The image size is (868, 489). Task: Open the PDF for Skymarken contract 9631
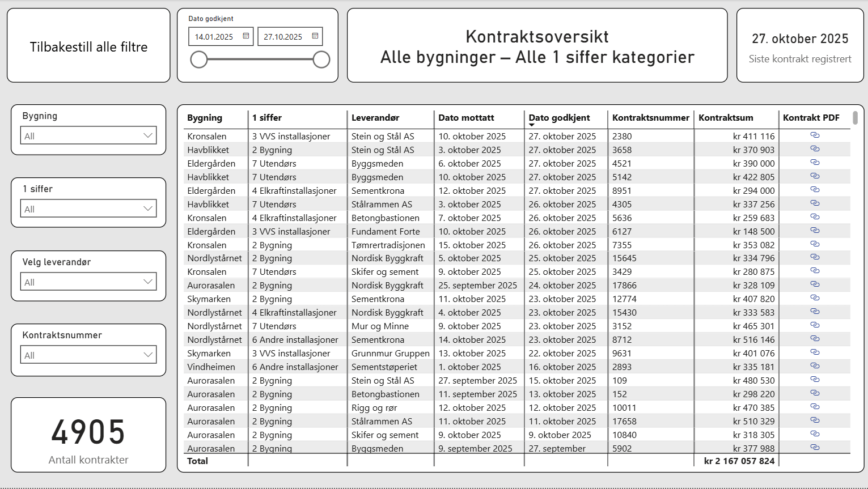[x=815, y=352]
